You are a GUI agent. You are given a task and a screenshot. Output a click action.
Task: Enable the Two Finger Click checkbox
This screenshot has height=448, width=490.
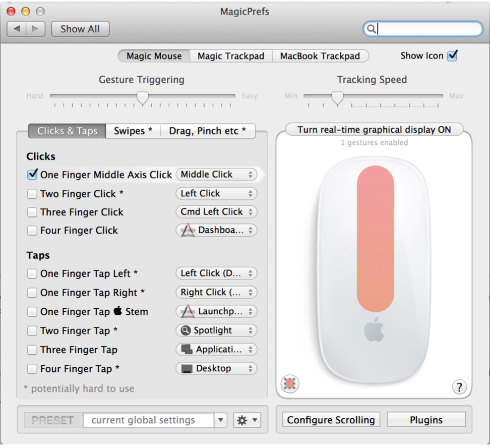pyautogui.click(x=32, y=194)
